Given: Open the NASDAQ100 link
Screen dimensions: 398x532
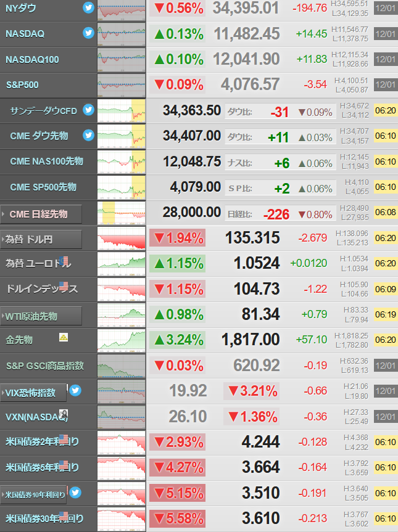Looking at the screenshot, I should (32, 60).
